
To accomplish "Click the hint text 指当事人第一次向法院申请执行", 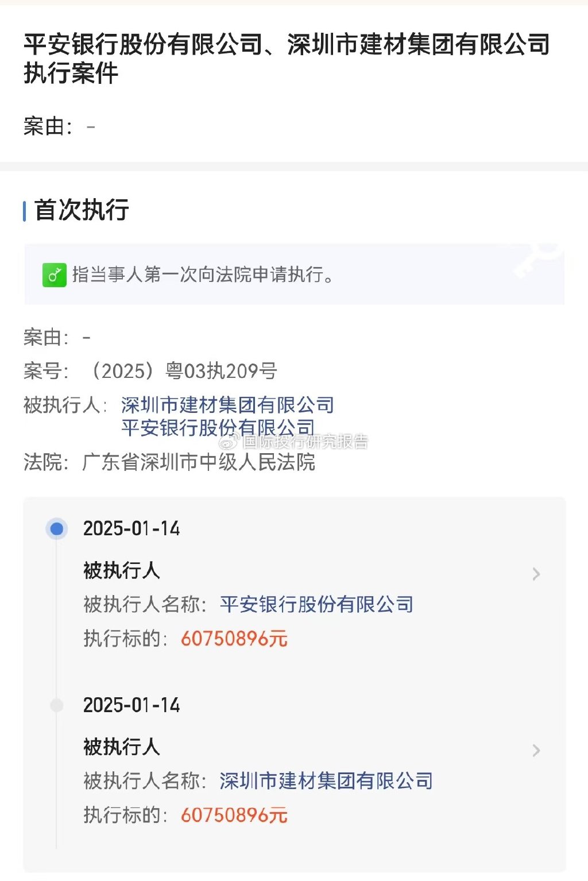I will [x=203, y=275].
